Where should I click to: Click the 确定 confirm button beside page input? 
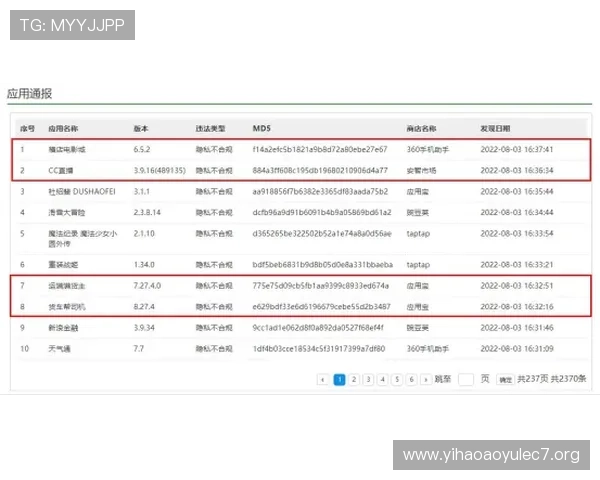[505, 379]
